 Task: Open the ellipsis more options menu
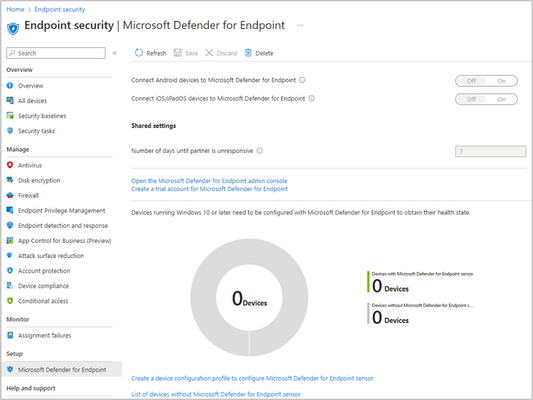tap(300, 25)
